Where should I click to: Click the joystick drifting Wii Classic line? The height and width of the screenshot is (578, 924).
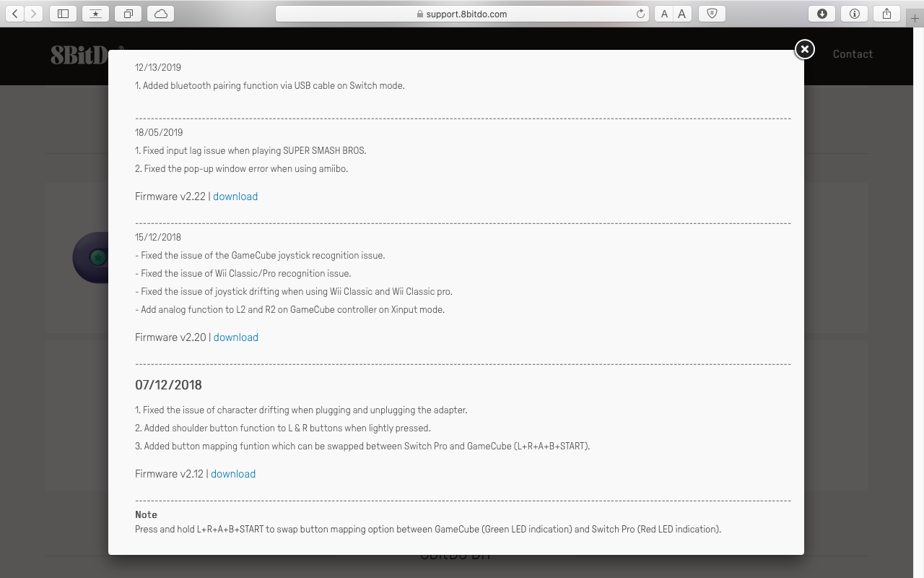point(294,291)
